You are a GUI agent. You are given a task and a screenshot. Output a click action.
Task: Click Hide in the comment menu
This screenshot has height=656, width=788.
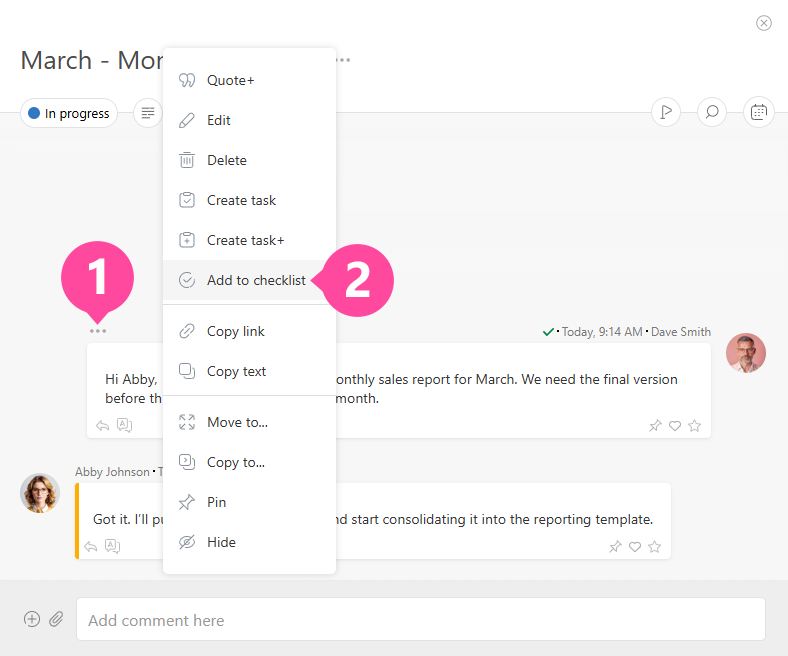(x=221, y=542)
